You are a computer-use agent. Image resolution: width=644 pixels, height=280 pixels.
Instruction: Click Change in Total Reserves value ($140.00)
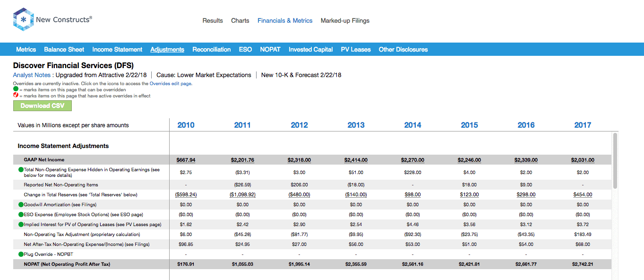coord(356,195)
